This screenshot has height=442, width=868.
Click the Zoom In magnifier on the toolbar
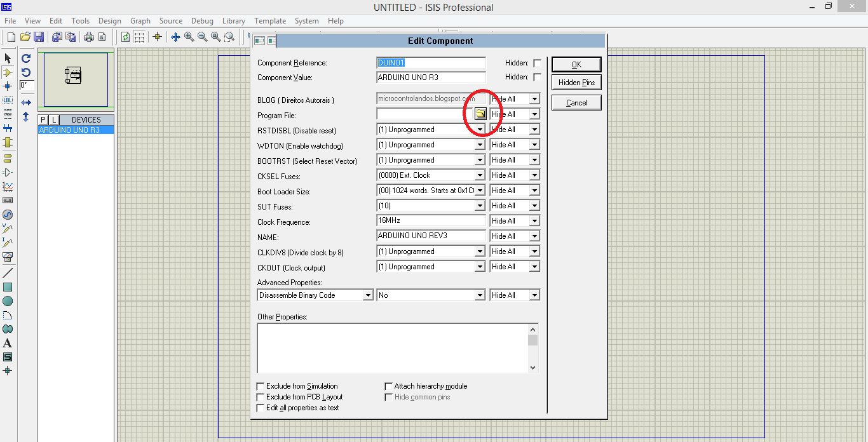point(188,36)
